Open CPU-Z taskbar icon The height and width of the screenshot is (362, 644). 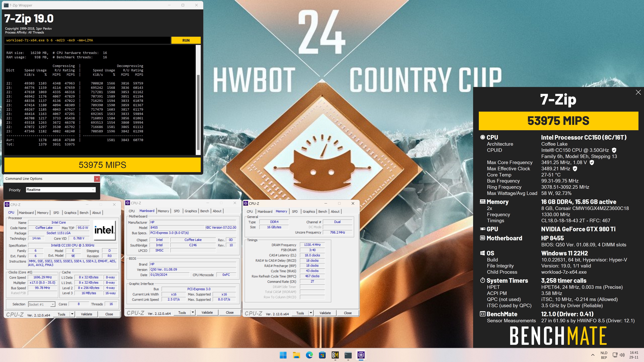[361, 355]
